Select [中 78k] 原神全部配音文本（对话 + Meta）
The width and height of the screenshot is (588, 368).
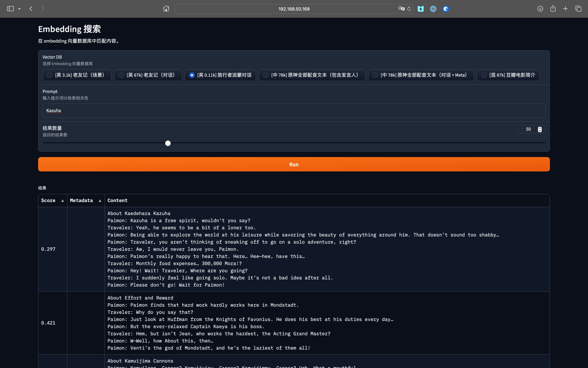click(421, 75)
